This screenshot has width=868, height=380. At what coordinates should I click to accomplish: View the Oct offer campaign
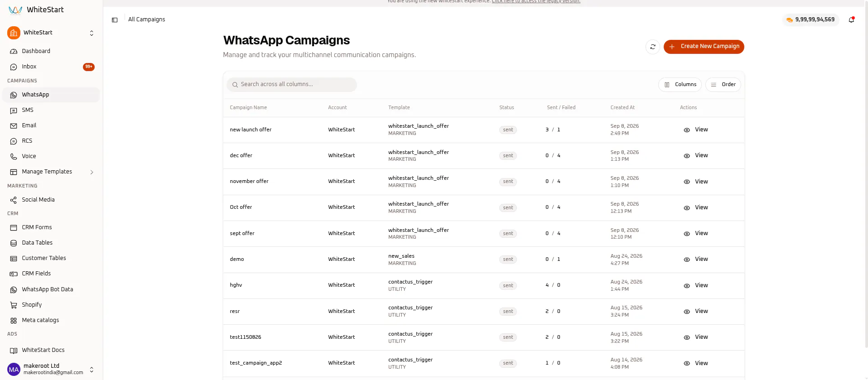tap(696, 207)
